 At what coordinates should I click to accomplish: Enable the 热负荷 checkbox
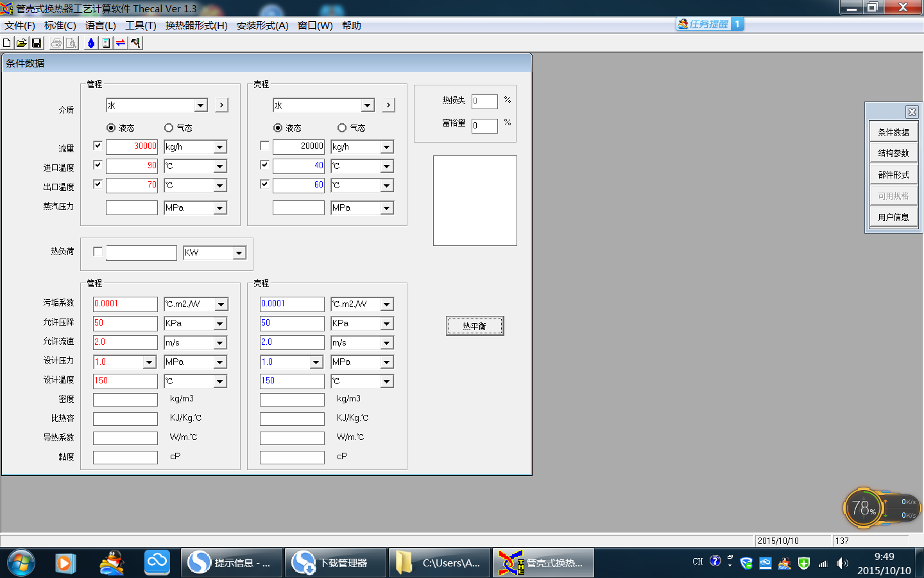point(98,252)
